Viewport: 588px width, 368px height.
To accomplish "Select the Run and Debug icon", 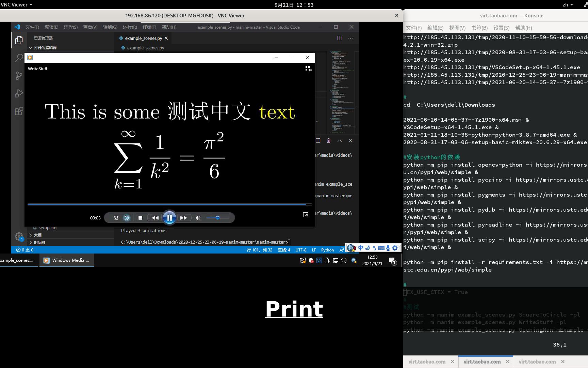I will click(x=19, y=93).
